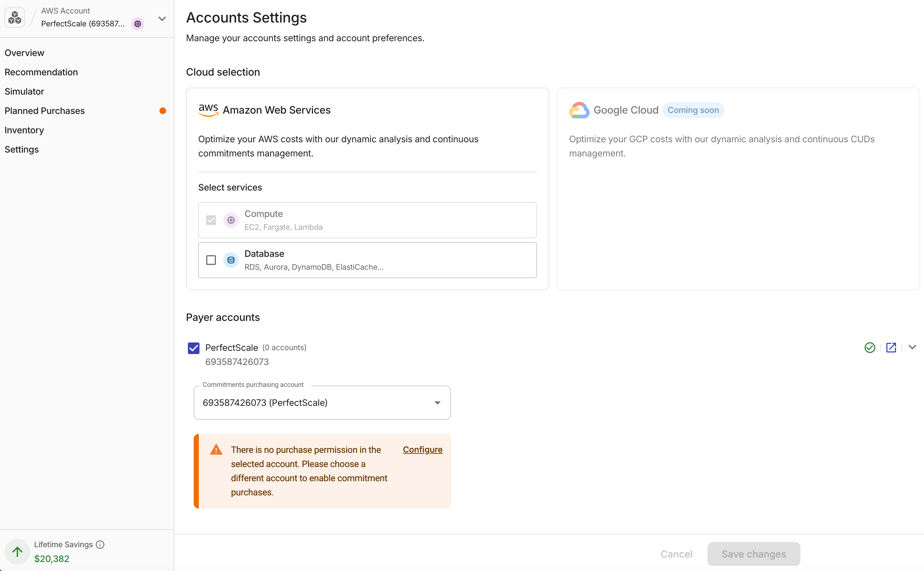Click account number 693587426073 under PerfectScale

tap(237, 362)
